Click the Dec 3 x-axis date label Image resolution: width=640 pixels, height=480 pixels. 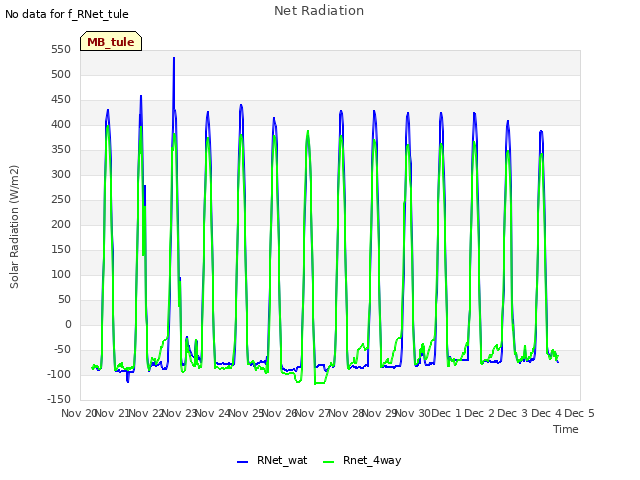coord(513,413)
